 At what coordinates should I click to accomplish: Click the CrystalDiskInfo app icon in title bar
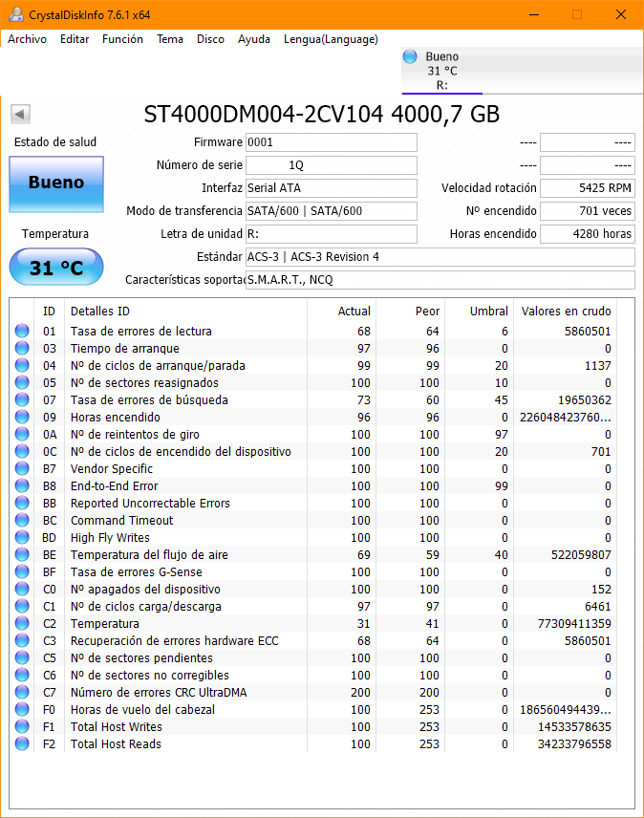point(16,14)
